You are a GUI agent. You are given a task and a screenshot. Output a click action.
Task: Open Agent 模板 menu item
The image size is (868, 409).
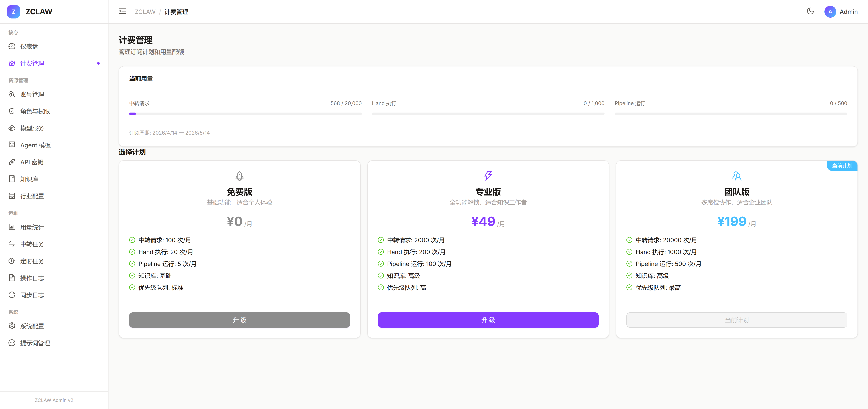[x=35, y=145]
